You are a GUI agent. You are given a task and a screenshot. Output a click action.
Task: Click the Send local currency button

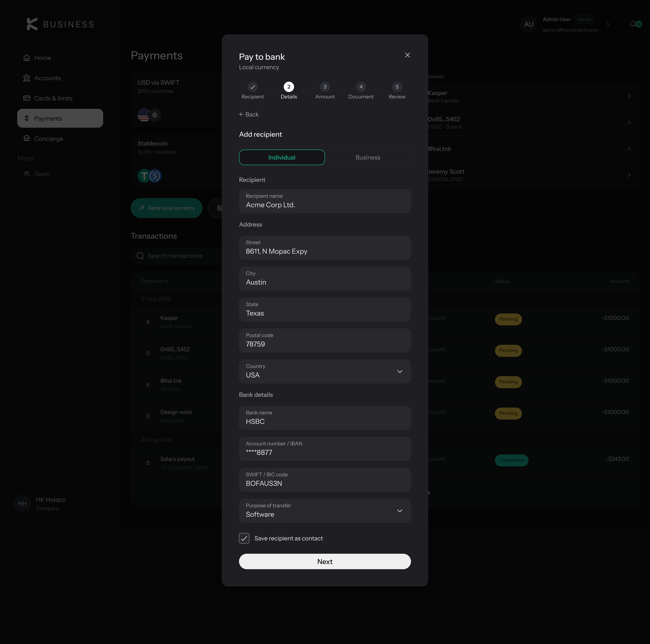(167, 208)
